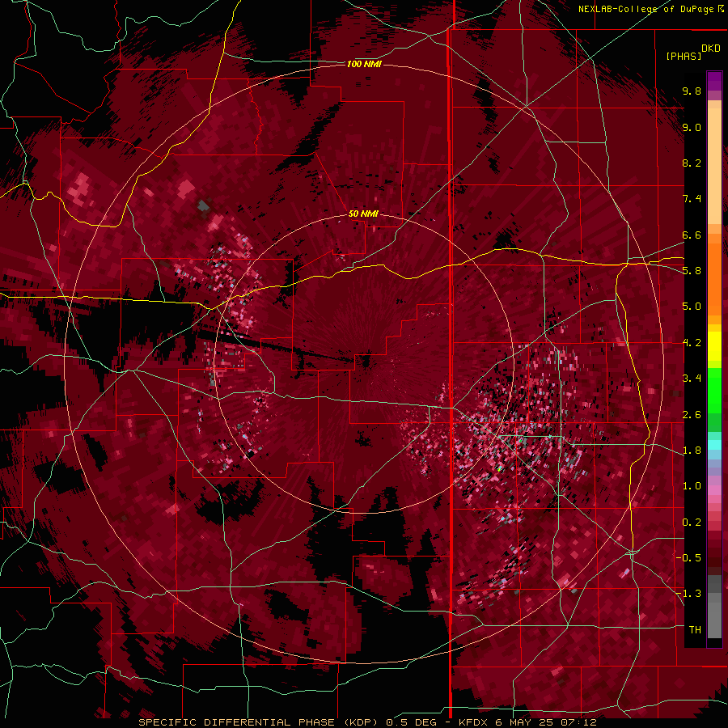Click the 7.4 value on the color scale

pyautogui.click(x=692, y=199)
